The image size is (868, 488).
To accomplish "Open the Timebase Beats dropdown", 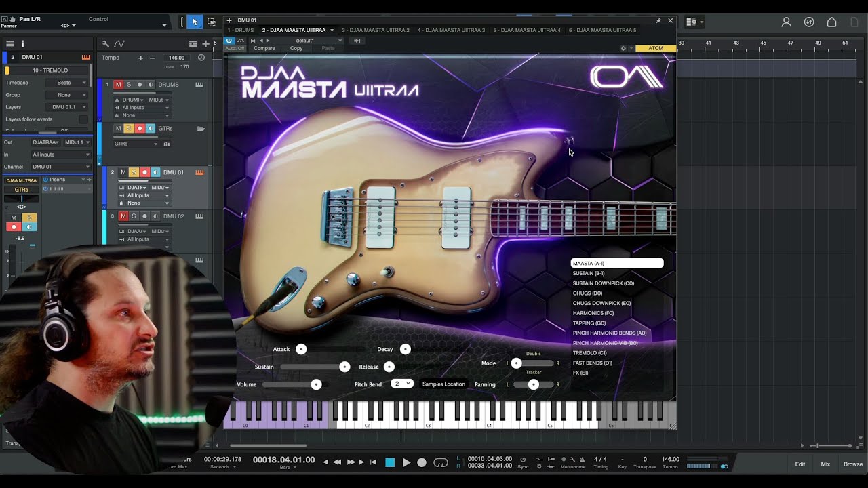I will click(68, 83).
